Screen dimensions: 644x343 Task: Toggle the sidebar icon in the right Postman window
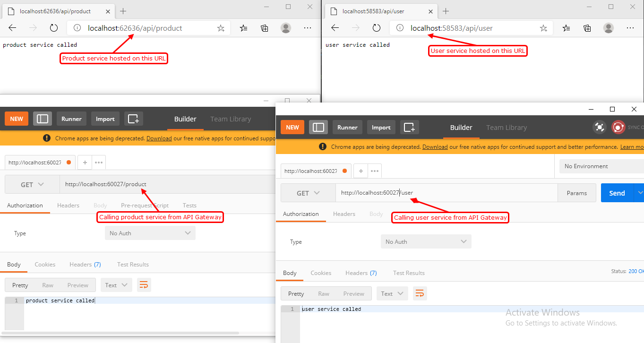318,127
